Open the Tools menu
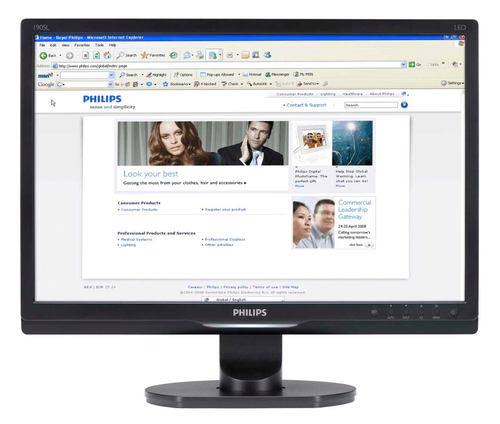500x424 pixels. [x=99, y=45]
